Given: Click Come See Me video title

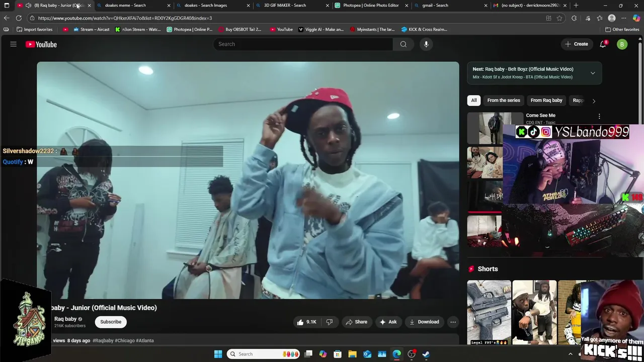Looking at the screenshot, I should pyautogui.click(x=541, y=116).
